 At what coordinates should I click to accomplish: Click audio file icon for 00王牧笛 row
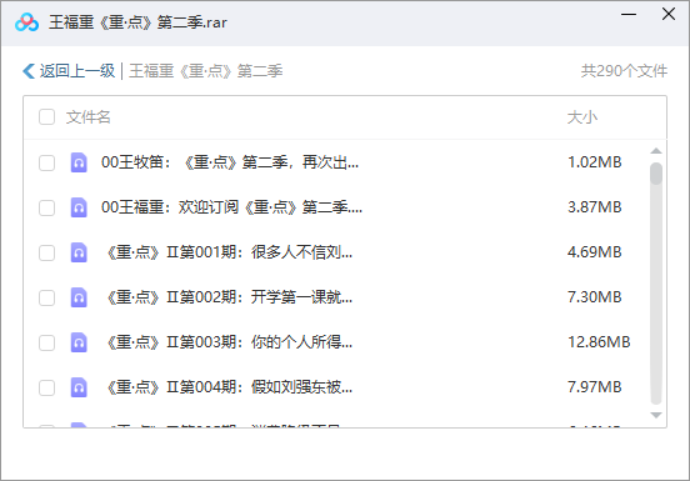click(79, 162)
